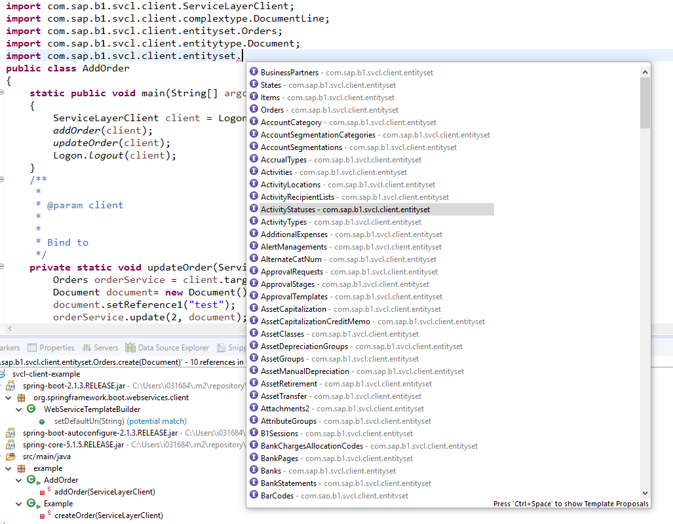Pick AdditionalExpenses proposal
The height and width of the screenshot is (524, 673).
346,234
